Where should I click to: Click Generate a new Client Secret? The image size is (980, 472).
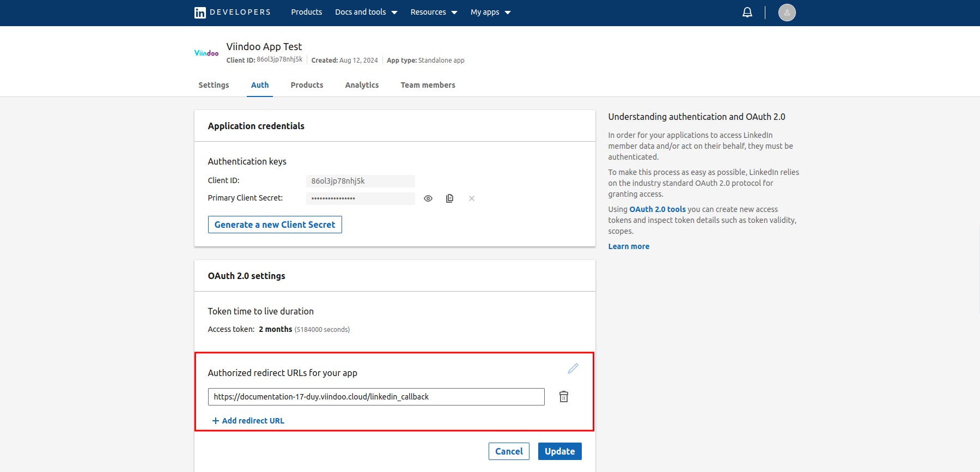coord(275,225)
